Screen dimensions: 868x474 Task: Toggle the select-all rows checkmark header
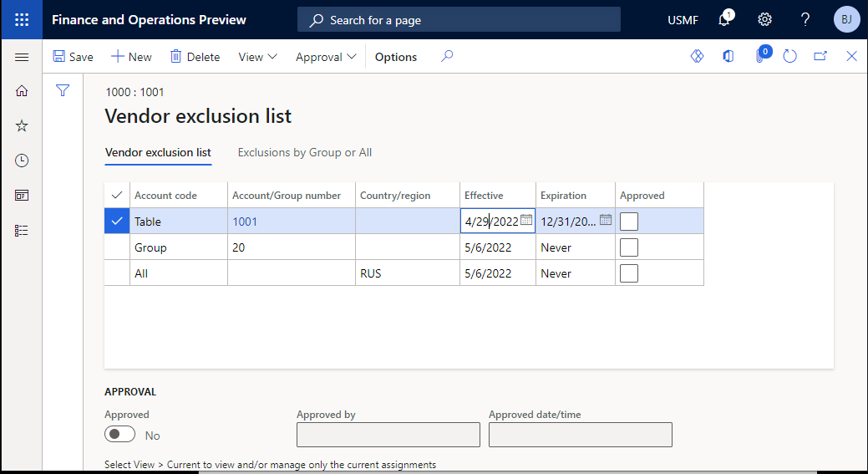pos(117,196)
